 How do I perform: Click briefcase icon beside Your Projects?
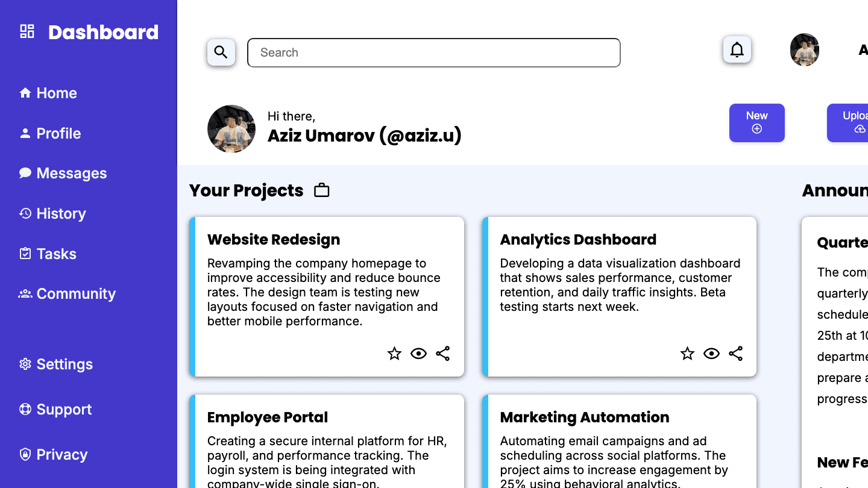coord(322,190)
